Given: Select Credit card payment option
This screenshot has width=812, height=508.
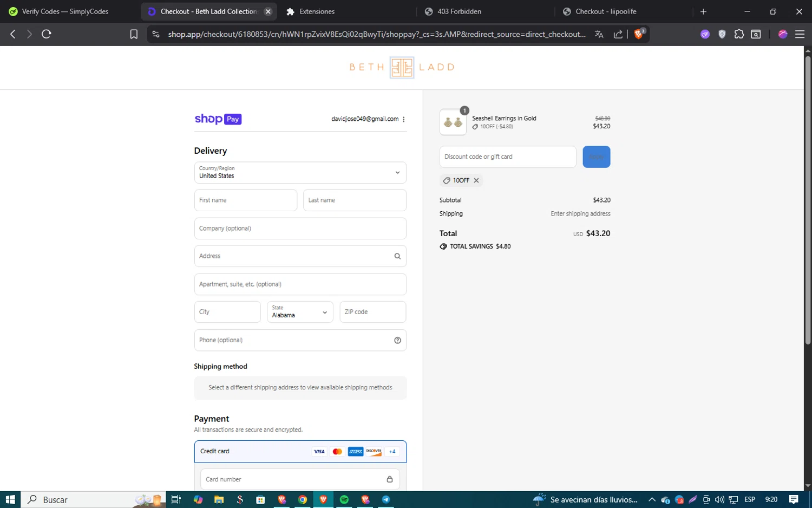Looking at the screenshot, I should [x=300, y=452].
